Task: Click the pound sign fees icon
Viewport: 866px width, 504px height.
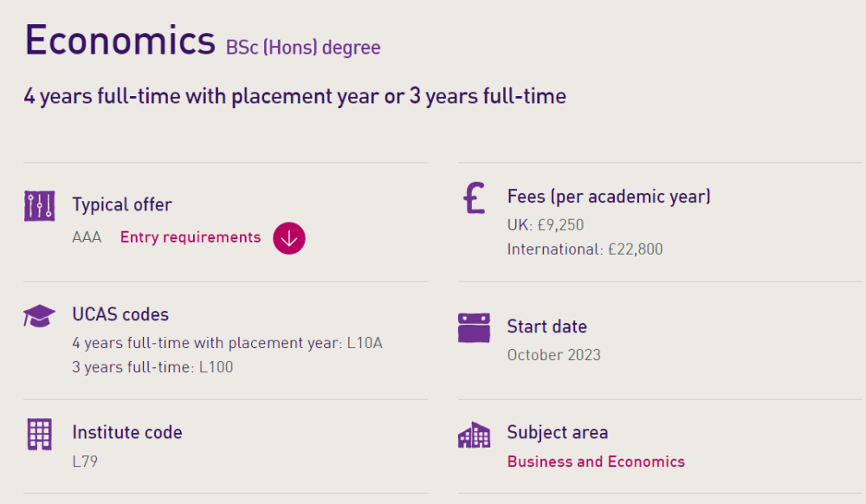Action: pos(474,198)
